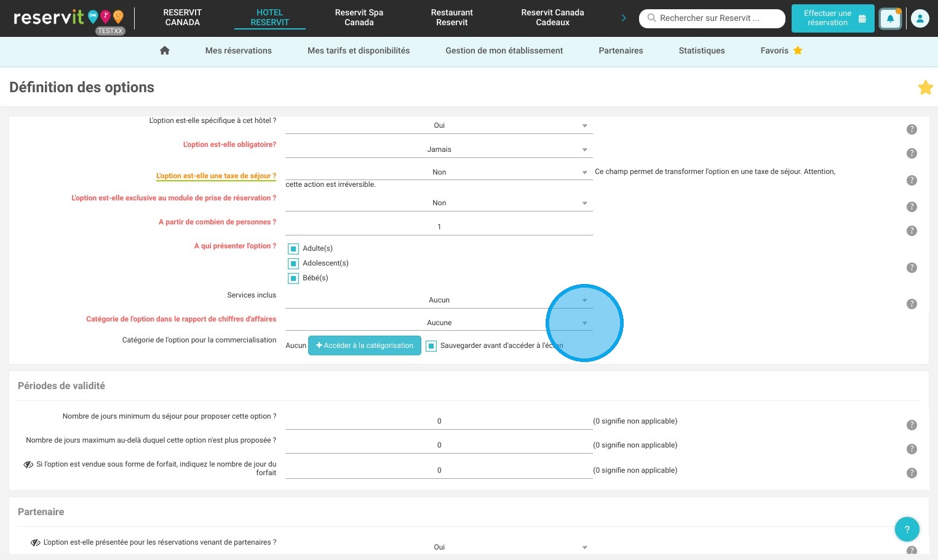This screenshot has height=560, width=938.
Task: Toggle the Adolescent(s) checkbox
Action: (293, 264)
